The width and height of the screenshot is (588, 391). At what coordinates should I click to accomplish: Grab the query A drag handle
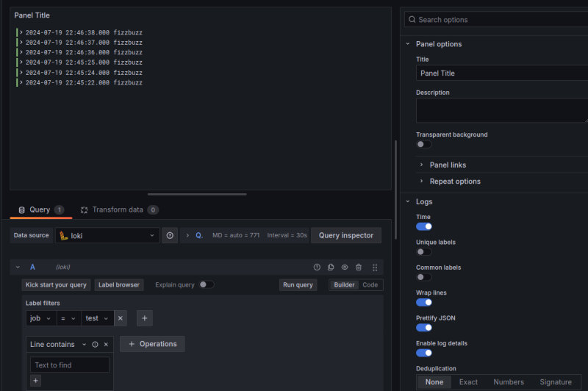pos(375,268)
